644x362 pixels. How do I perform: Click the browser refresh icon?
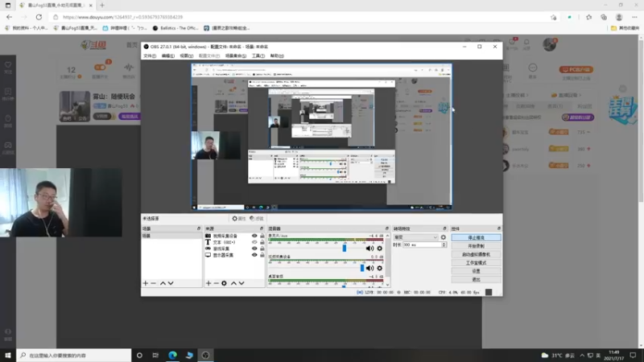point(39,17)
